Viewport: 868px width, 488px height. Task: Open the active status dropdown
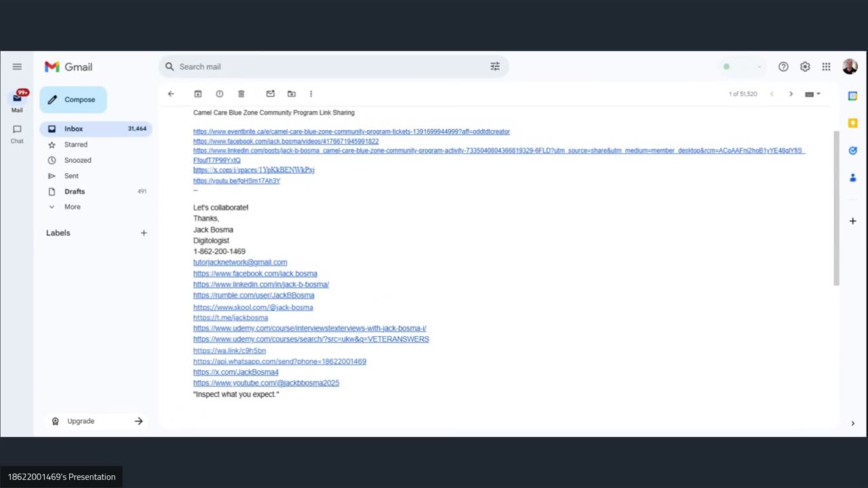743,66
